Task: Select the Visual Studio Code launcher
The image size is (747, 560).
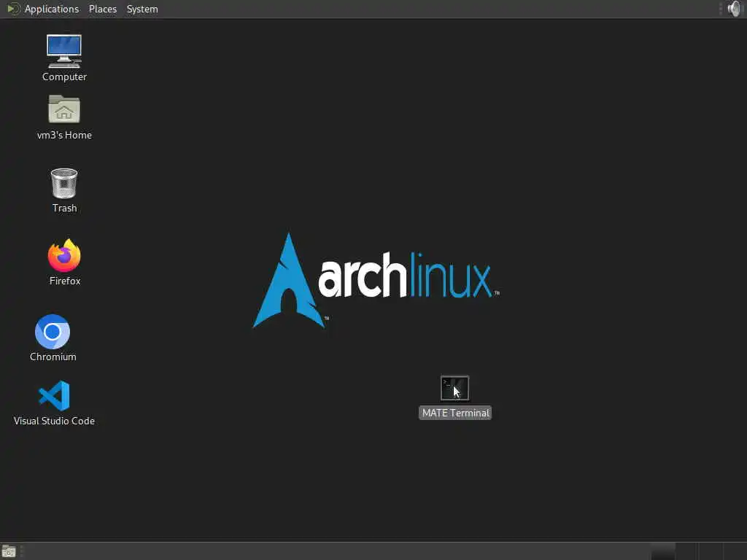Action: click(x=54, y=402)
